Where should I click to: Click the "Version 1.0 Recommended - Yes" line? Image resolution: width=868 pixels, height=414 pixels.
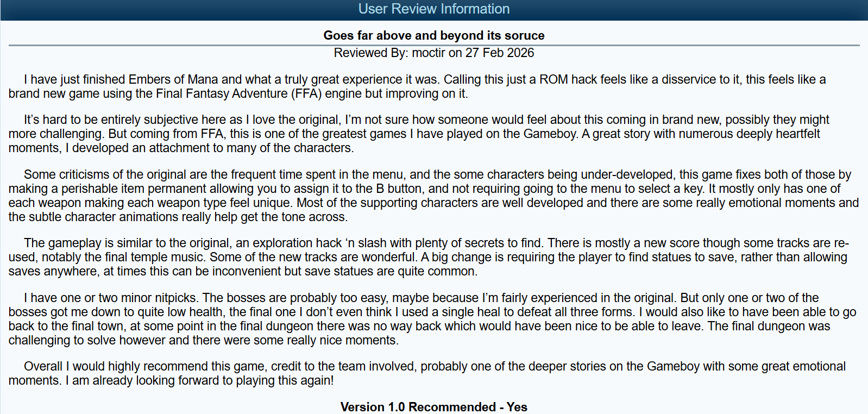(433, 407)
